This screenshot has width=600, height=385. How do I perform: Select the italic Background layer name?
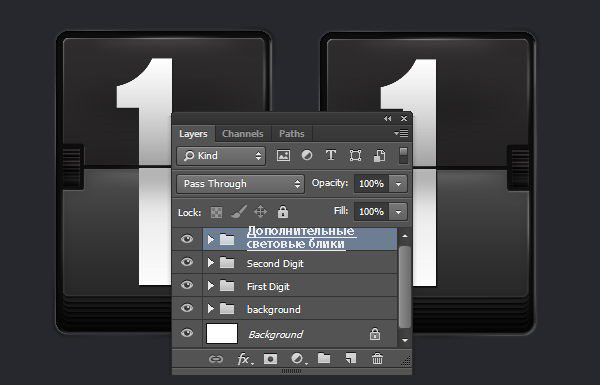point(276,334)
